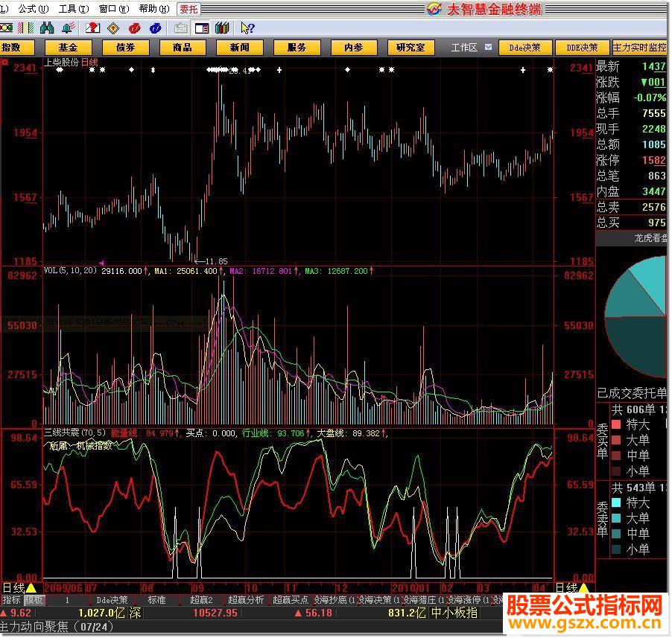The width and height of the screenshot is (672, 638).
Task: Expand the 工作区 dropdown arrow
Action: click(x=488, y=47)
